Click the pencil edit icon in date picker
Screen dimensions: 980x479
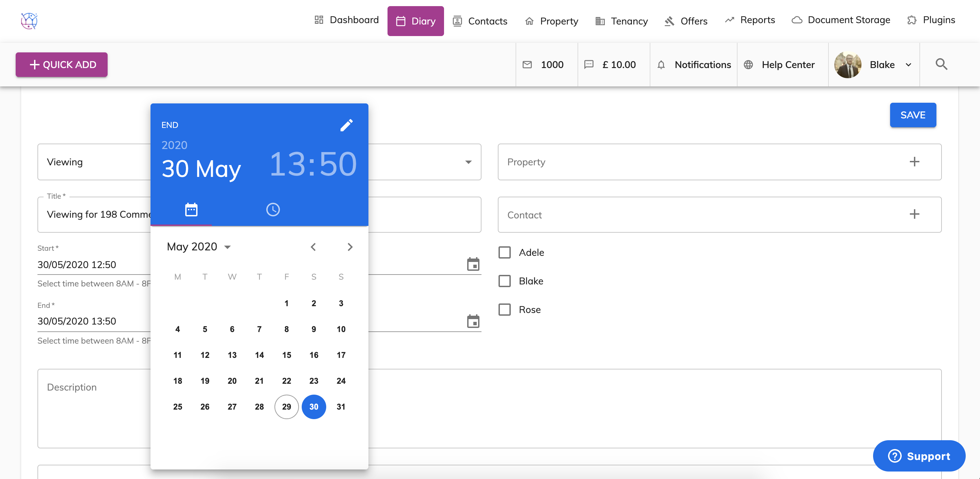(346, 125)
